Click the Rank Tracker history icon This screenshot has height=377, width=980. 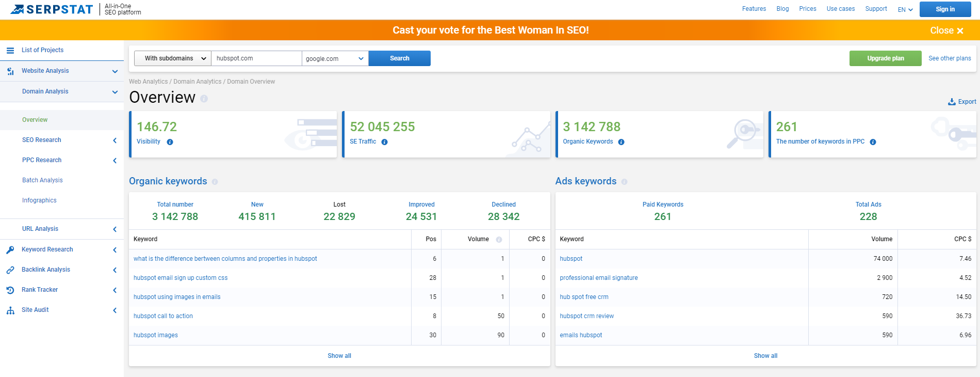click(x=10, y=290)
